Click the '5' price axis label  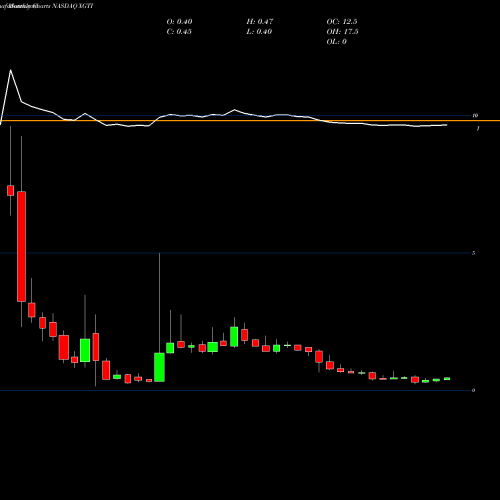(x=473, y=253)
